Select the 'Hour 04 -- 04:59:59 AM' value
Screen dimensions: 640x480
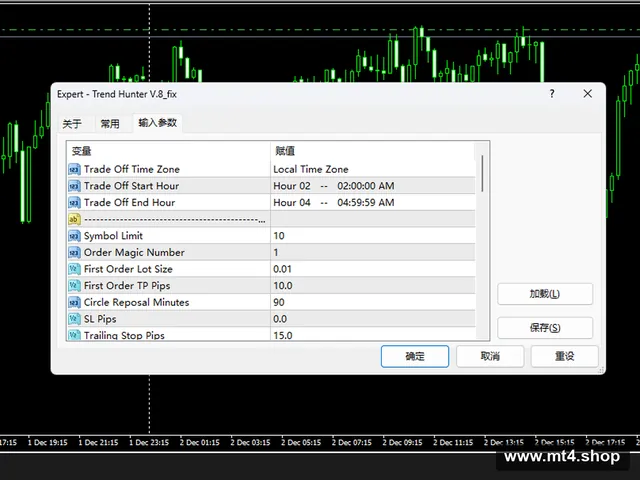pos(373,202)
